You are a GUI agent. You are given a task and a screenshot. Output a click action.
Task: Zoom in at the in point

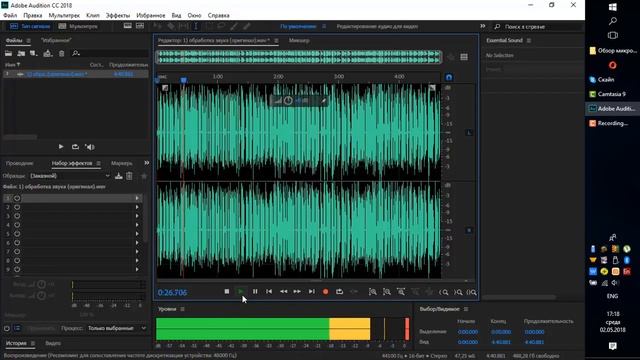tap(444, 292)
